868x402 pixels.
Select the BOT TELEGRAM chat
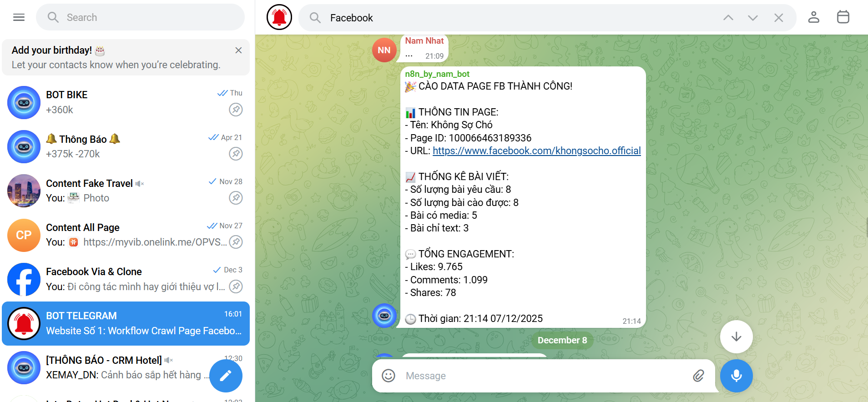pyautogui.click(x=126, y=323)
